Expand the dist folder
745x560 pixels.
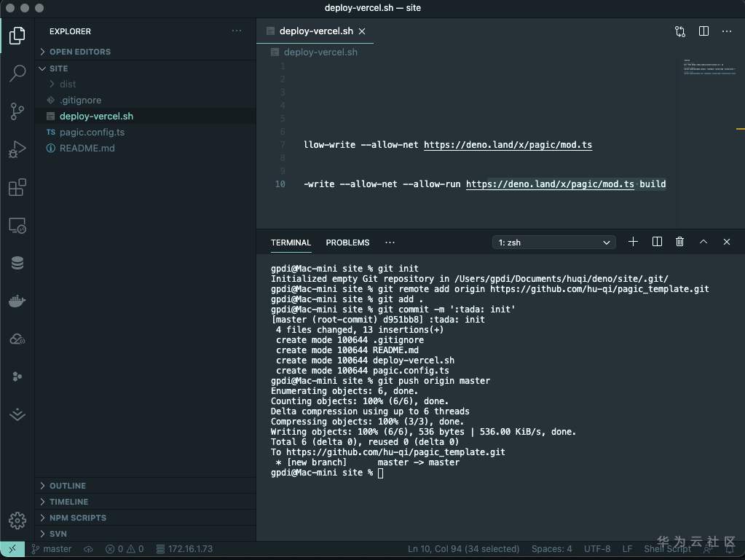(x=146, y=84)
